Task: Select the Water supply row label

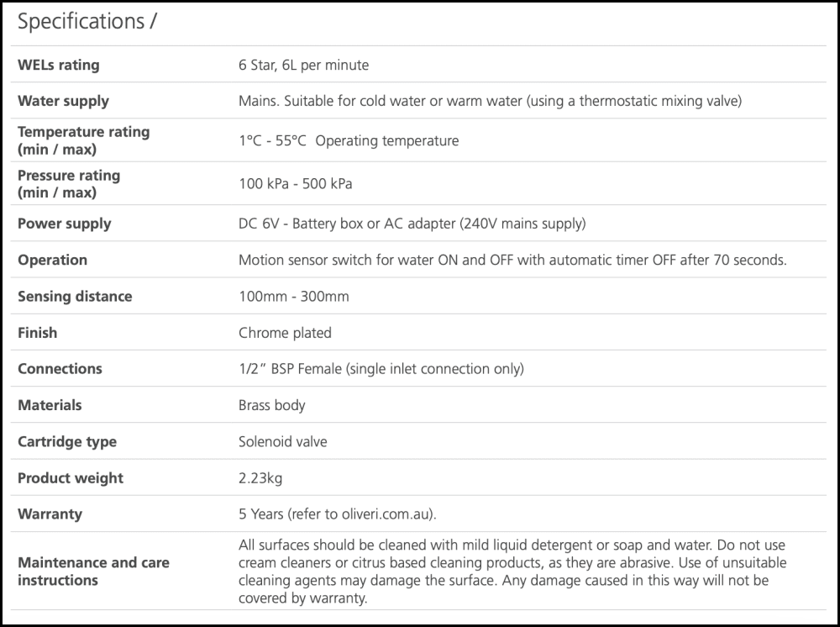Action: click(x=63, y=101)
